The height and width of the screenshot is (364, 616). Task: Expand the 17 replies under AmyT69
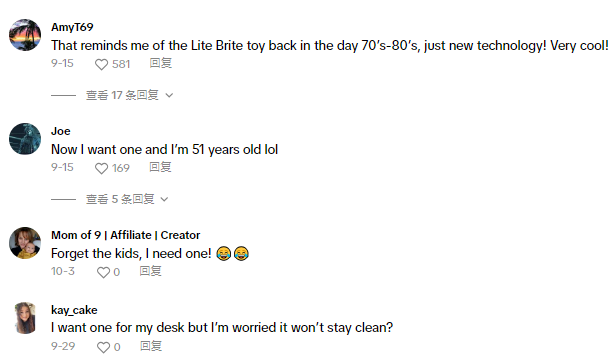(x=122, y=95)
